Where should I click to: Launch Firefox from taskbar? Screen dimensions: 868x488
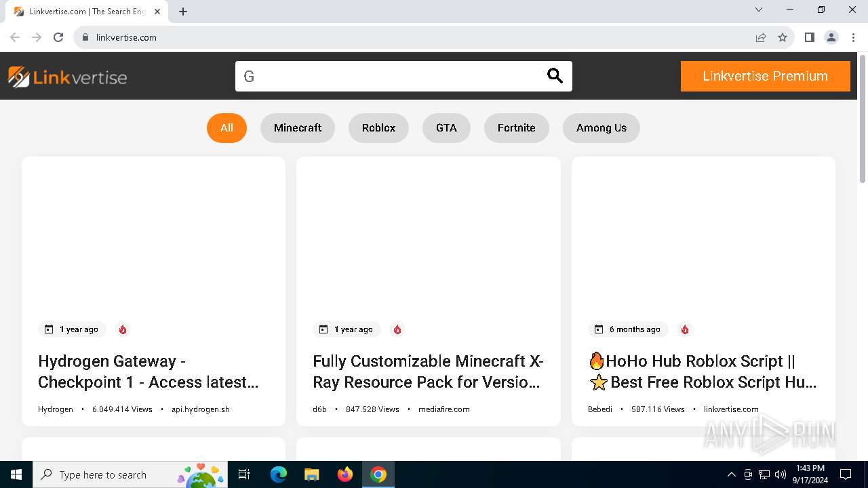click(345, 474)
